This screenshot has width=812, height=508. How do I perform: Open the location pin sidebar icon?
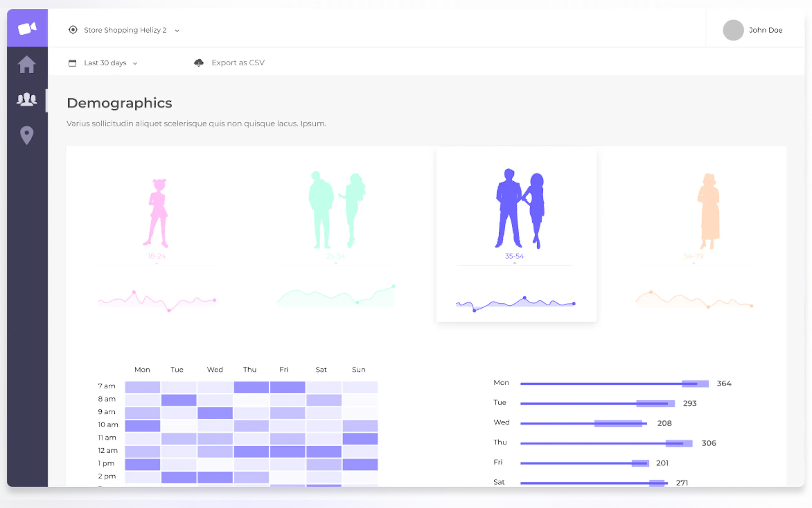27,135
